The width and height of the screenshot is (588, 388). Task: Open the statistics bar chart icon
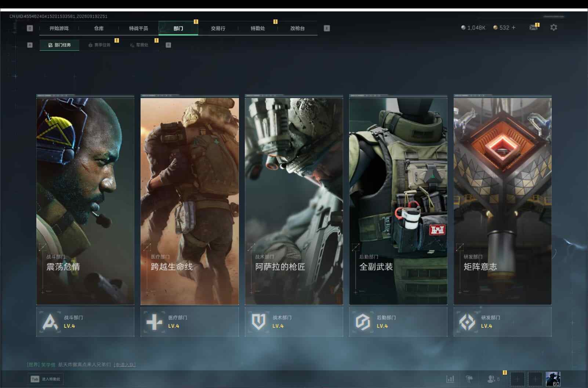[x=450, y=379]
